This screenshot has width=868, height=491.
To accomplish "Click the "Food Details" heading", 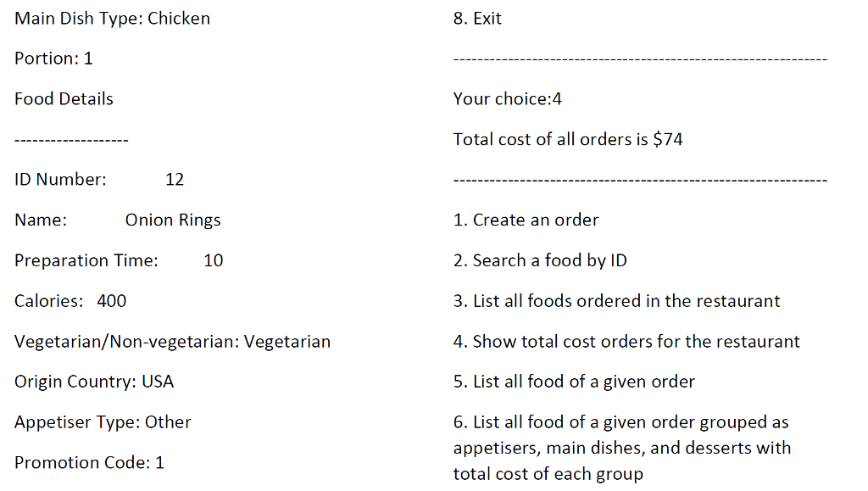I will [x=64, y=99].
